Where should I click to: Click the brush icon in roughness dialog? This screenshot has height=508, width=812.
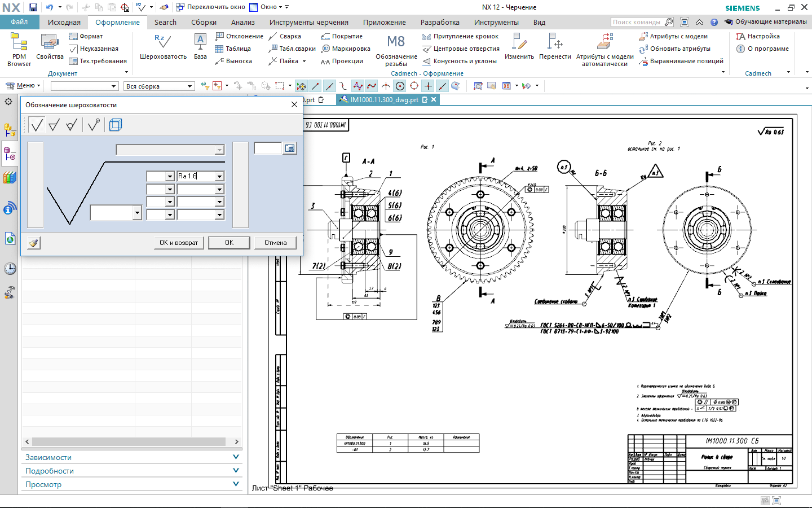pyautogui.click(x=34, y=243)
